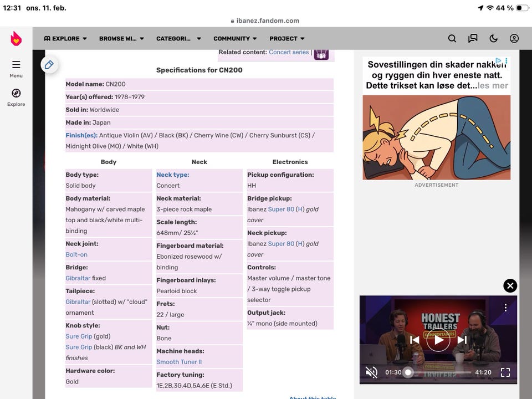Screen dimensions: 532x399
Task: Close the floating video player
Action: tap(510, 285)
